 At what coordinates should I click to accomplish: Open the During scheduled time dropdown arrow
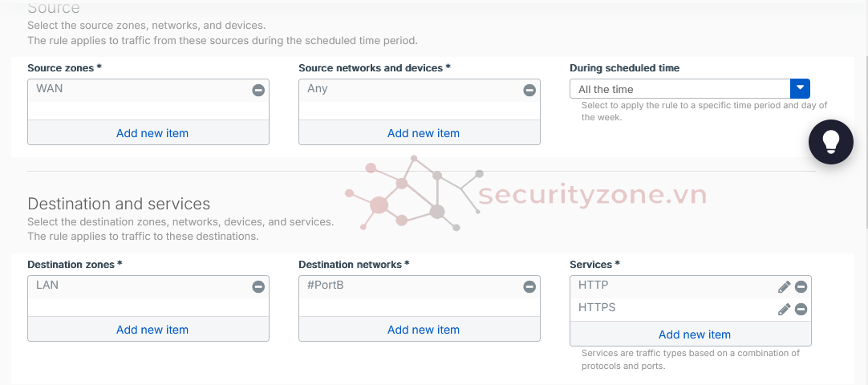pos(800,89)
